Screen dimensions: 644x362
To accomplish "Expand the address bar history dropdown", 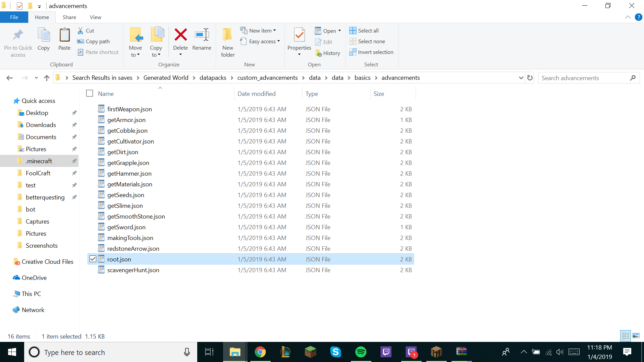I will pyautogui.click(x=521, y=78).
